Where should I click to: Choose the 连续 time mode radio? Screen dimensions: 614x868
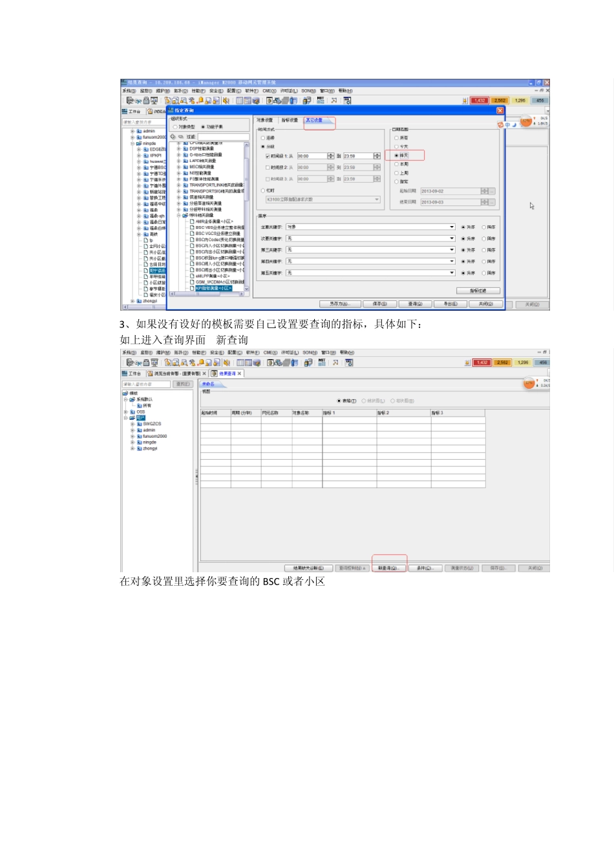click(262, 138)
